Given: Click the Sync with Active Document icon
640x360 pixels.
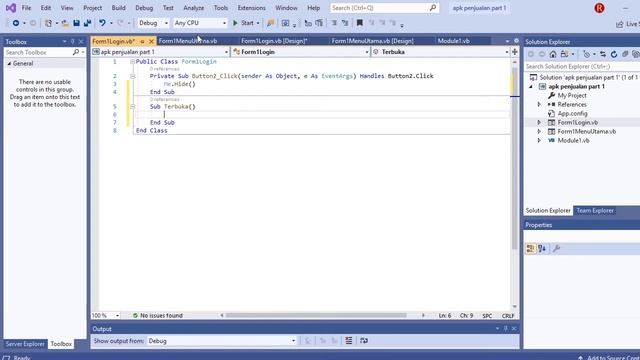Looking at the screenshot, I should (x=603, y=54).
